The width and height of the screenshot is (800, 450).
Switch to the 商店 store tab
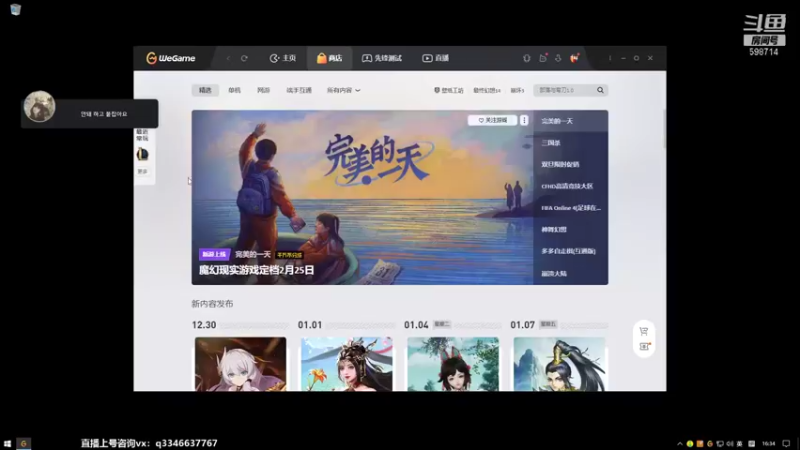pos(329,58)
